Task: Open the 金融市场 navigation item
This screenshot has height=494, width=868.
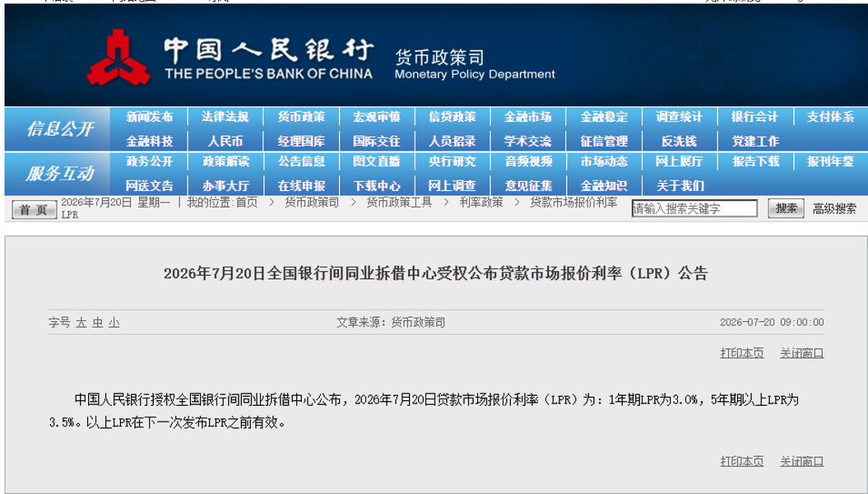Action: pos(527,117)
